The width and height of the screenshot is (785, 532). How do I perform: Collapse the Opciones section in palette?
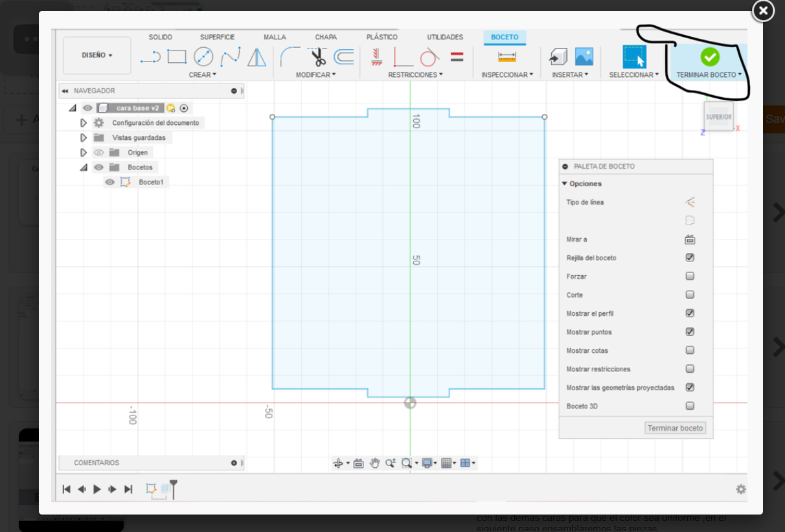tap(565, 184)
